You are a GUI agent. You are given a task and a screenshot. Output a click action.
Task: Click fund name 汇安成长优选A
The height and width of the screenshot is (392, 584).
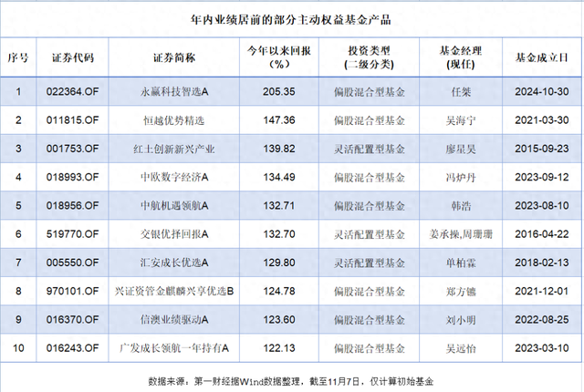click(x=174, y=263)
